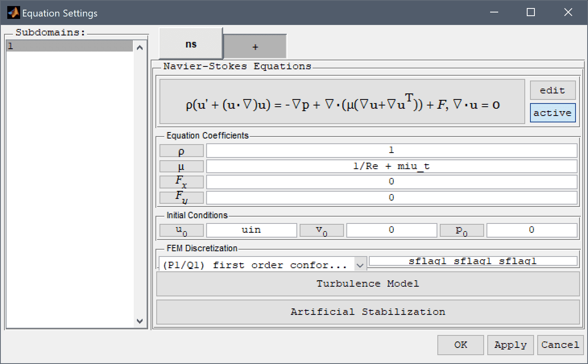This screenshot has height=364, width=588.
Task: Edit the Fx force value field
Action: (x=391, y=182)
